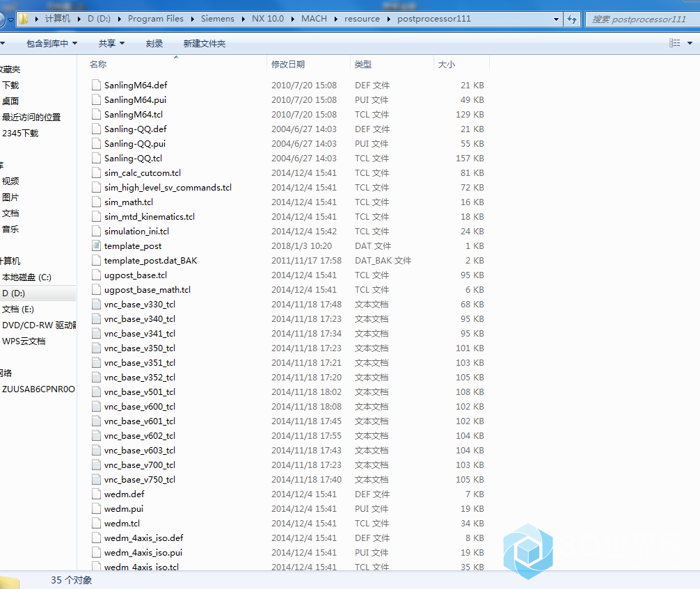Open 文档 library in sidebar

[x=10, y=213]
